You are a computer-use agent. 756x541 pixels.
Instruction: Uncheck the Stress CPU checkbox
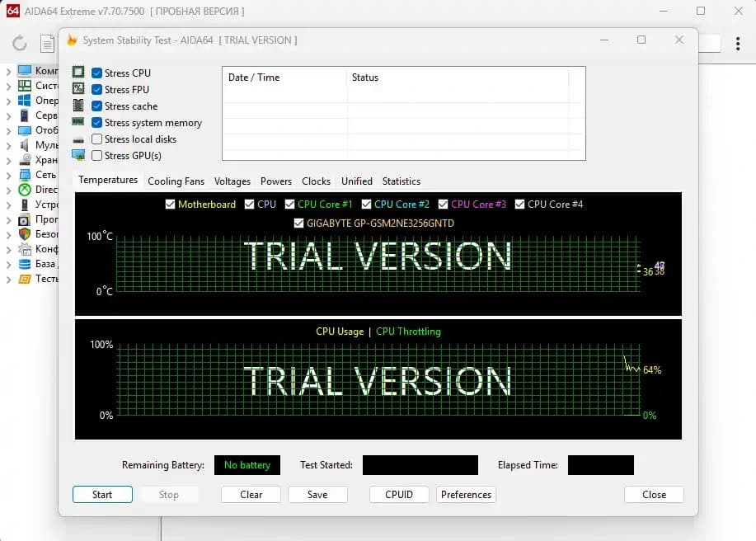pyautogui.click(x=97, y=73)
